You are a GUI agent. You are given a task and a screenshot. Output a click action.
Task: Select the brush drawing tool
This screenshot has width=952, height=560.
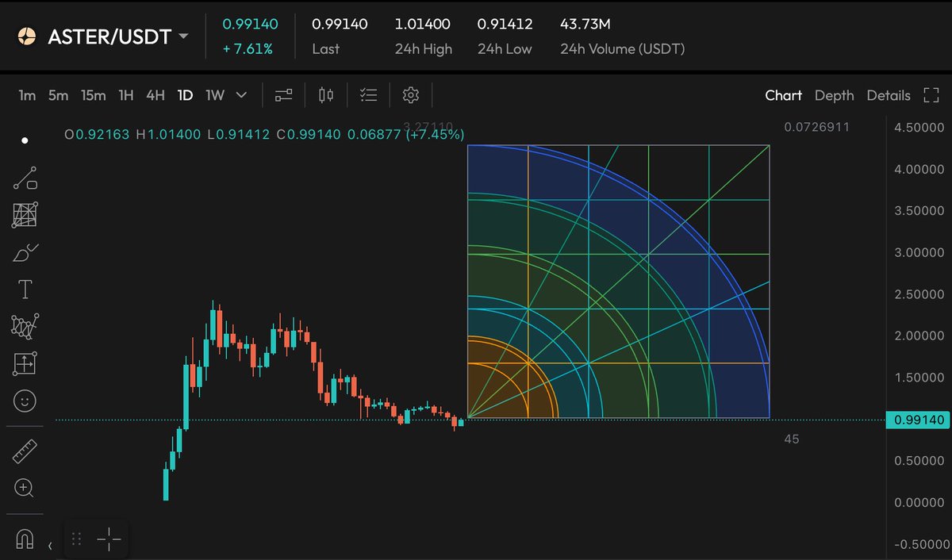tap(25, 251)
